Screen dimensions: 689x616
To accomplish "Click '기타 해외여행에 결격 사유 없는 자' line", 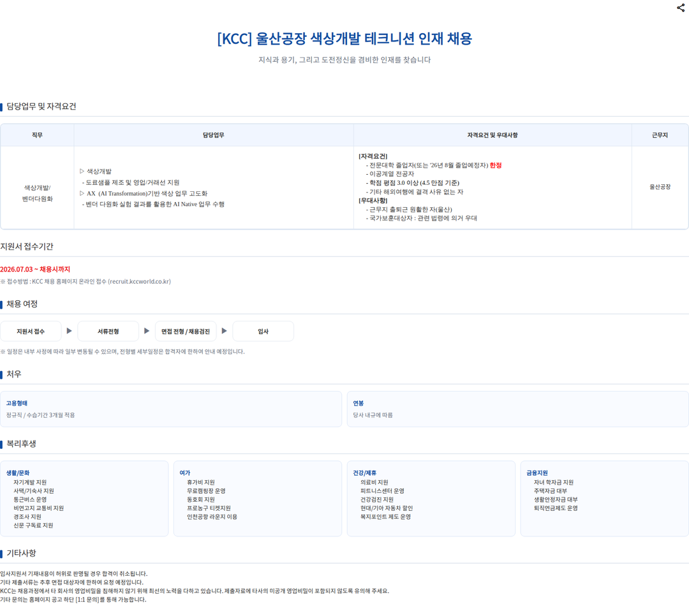I will coord(415,192).
